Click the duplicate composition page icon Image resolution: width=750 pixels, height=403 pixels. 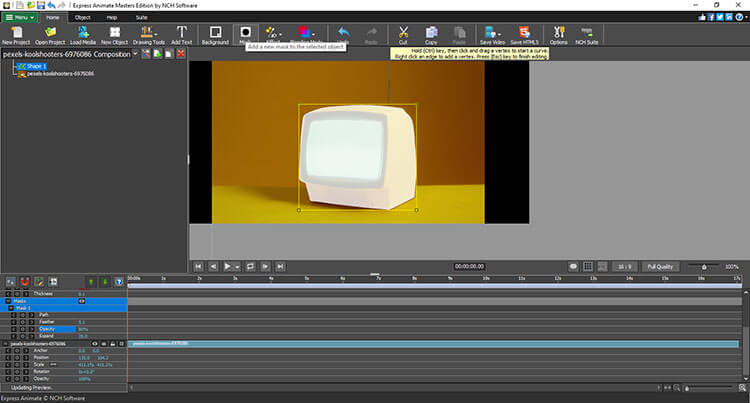169,54
